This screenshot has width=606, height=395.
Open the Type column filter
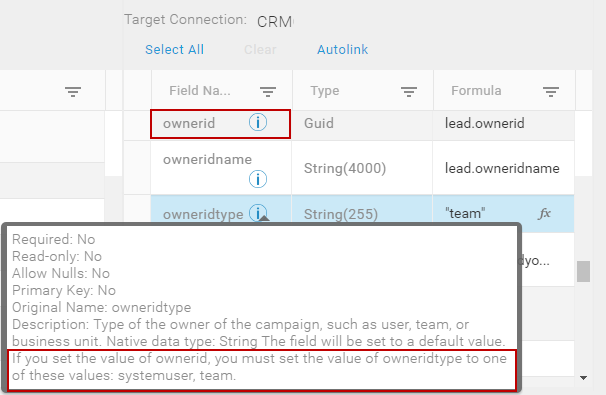pyautogui.click(x=409, y=92)
